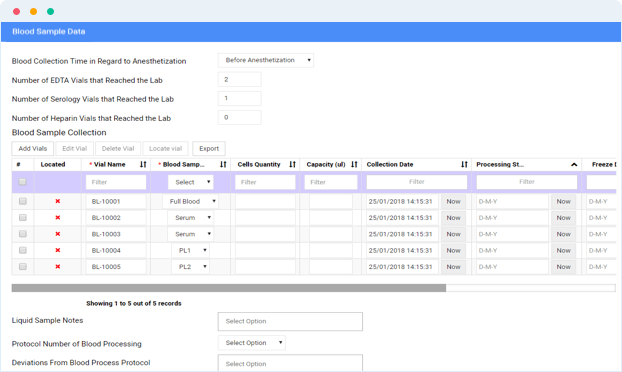The height and width of the screenshot is (372, 622).
Task: Click the red window close dot
Action: click(x=16, y=11)
